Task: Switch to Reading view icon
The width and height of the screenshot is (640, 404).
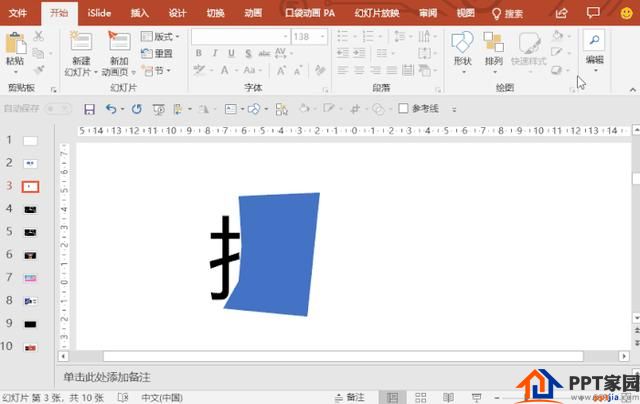Action: 448,397
